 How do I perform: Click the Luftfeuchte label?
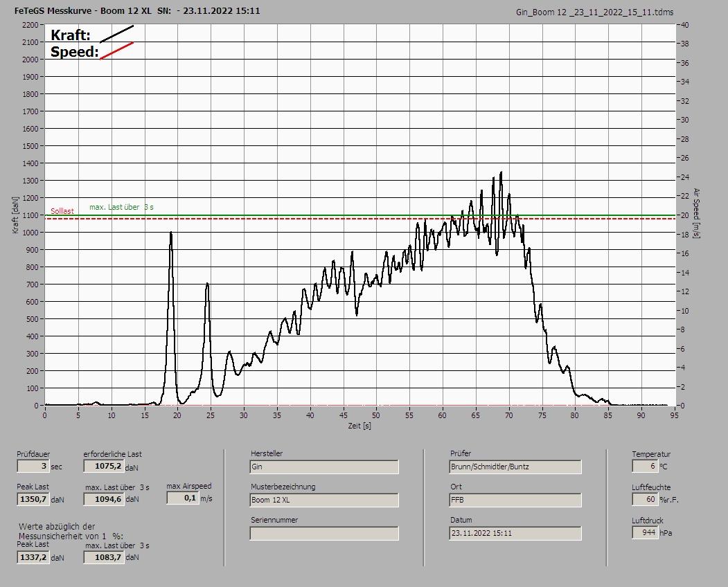651,487
